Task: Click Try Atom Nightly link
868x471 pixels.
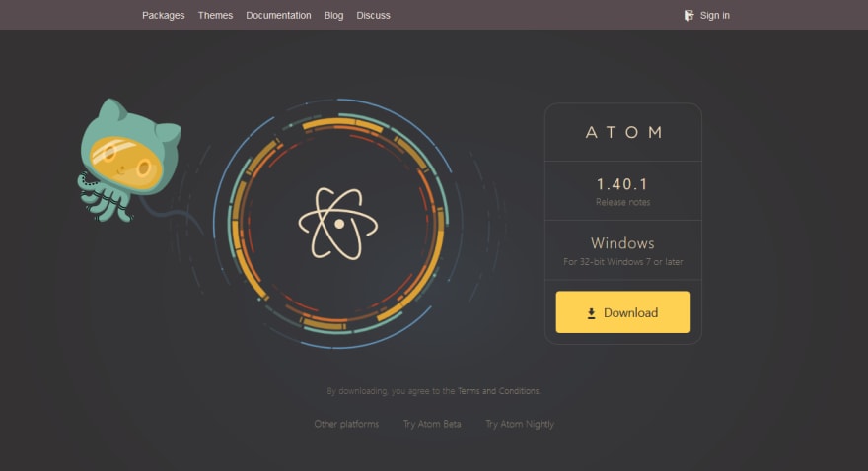Action: (x=520, y=424)
